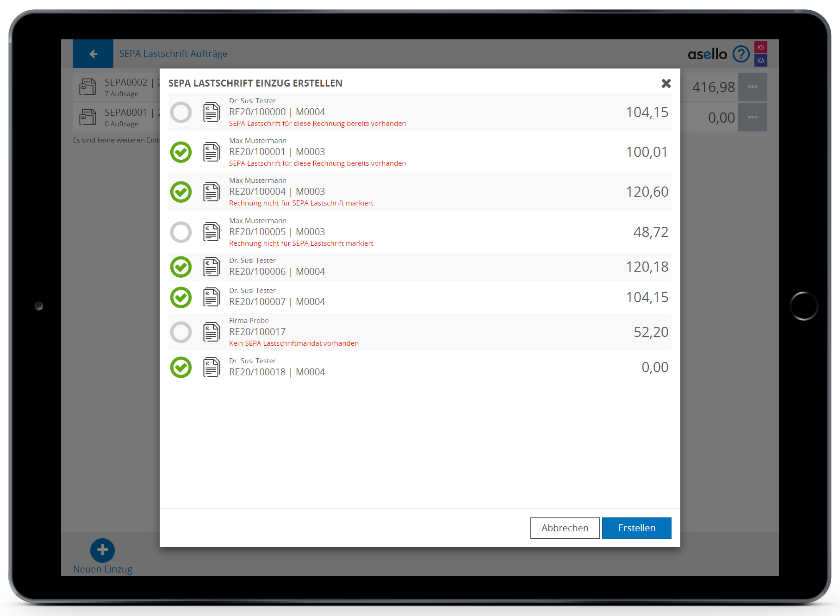Uncheck invoice RE20/100007 selection
Screen dimensions: 840x616
coord(181,298)
